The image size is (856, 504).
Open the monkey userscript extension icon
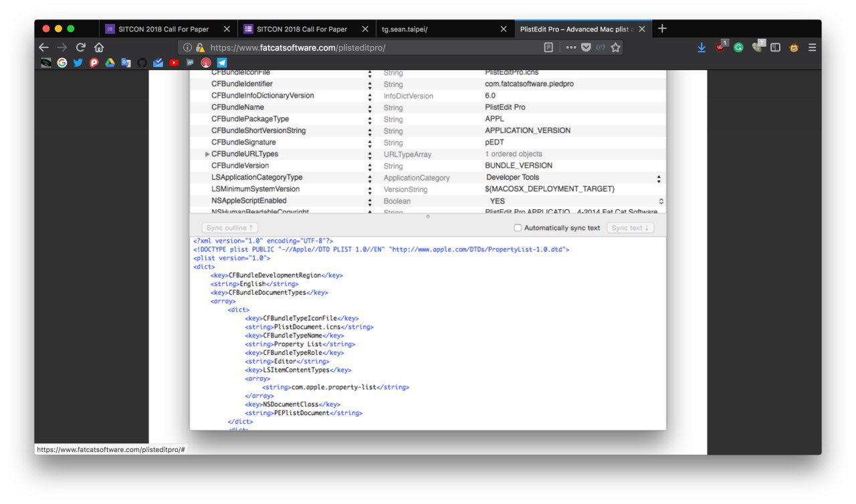(x=794, y=47)
